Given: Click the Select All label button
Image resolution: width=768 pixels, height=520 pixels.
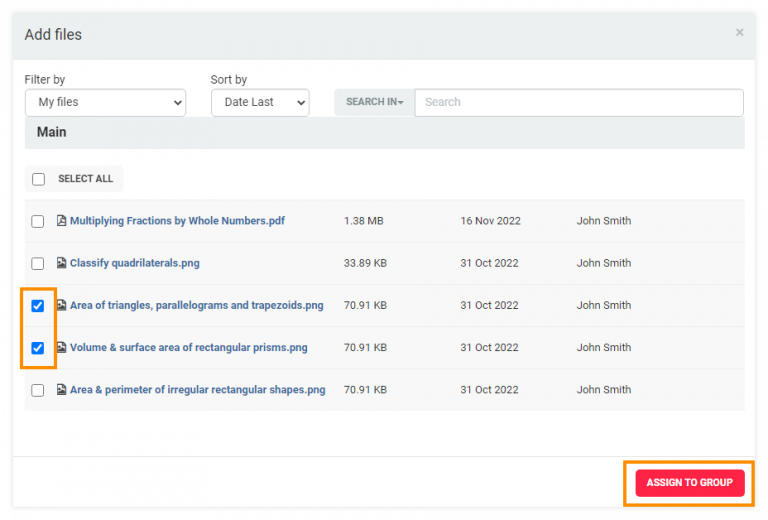Looking at the screenshot, I should (x=85, y=179).
